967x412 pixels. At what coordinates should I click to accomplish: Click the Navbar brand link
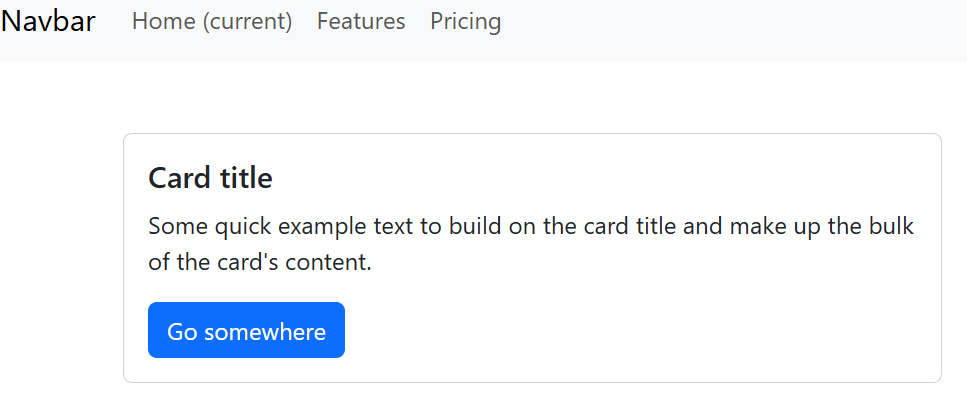point(48,22)
